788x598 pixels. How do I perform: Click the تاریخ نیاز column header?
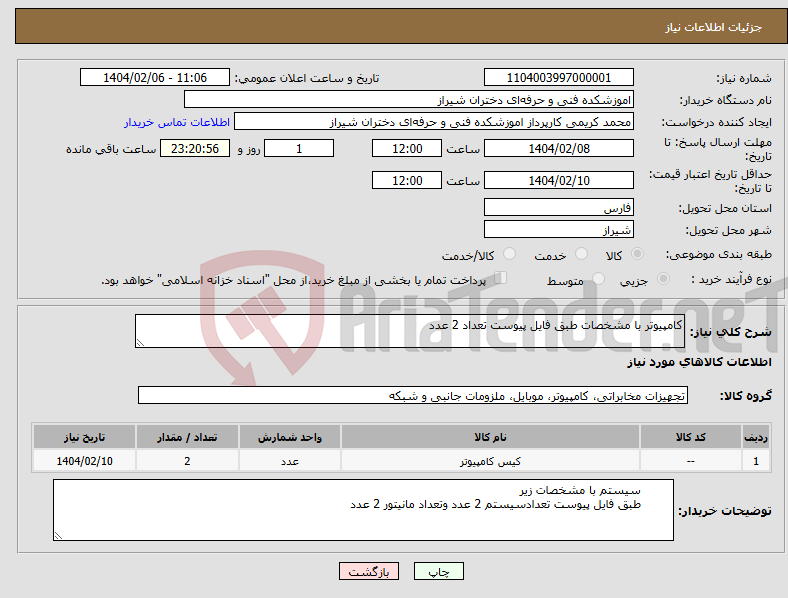click(x=84, y=437)
